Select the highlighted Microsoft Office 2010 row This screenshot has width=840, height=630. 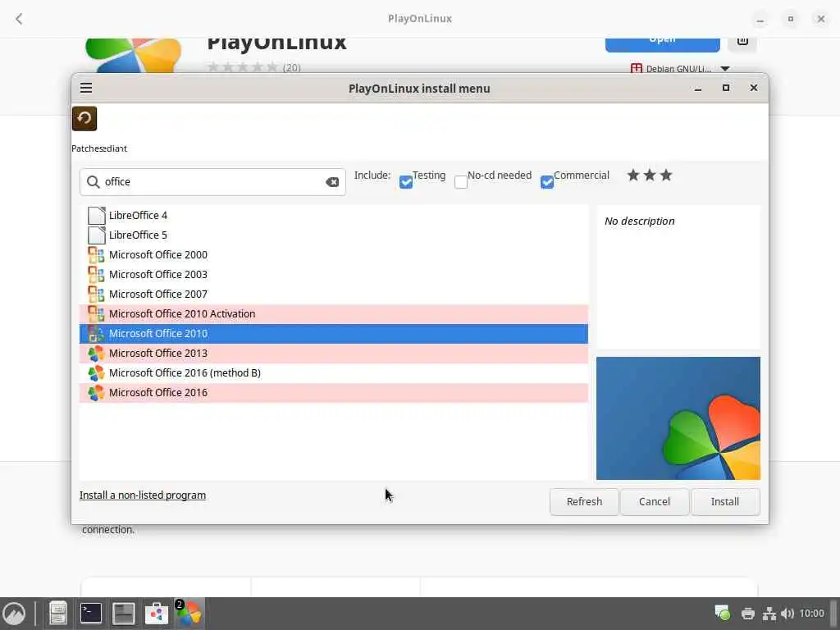(x=334, y=334)
